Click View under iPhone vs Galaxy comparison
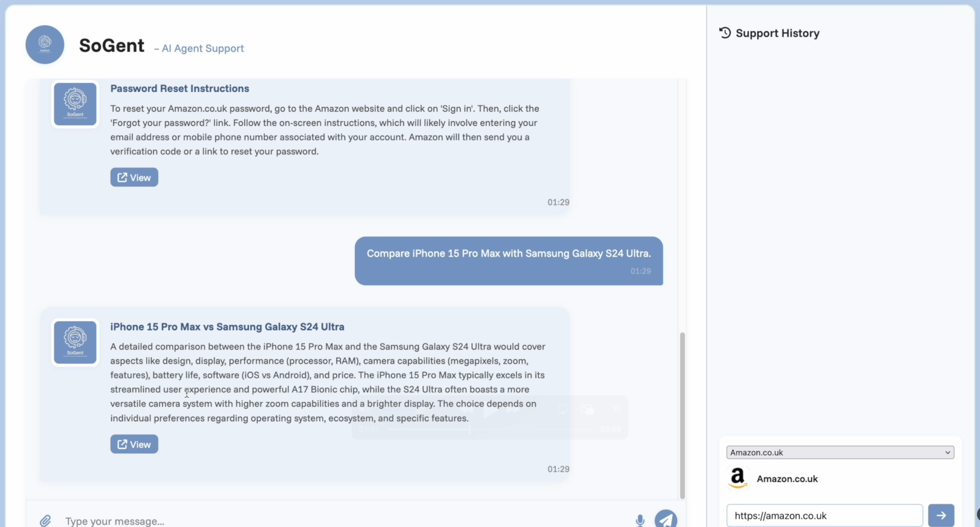 pos(134,444)
